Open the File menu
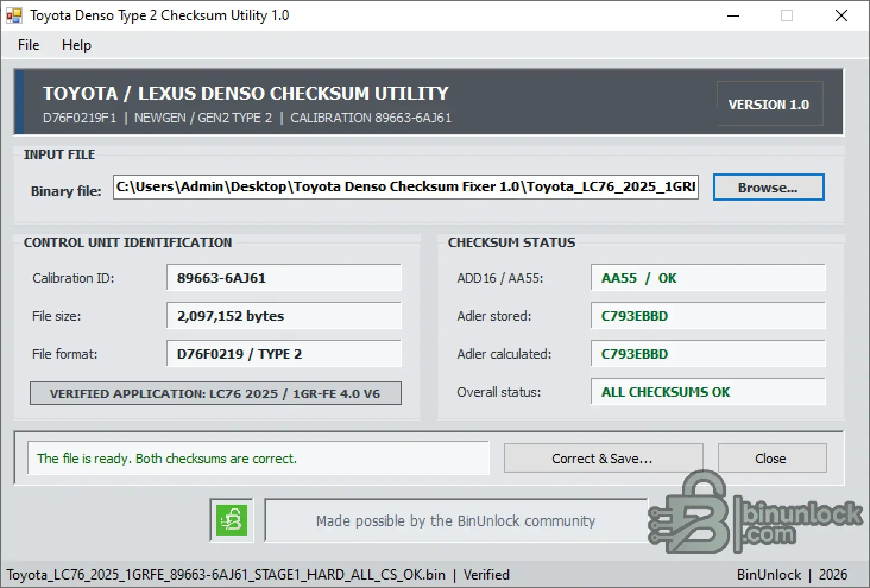The height and width of the screenshot is (588, 870). click(x=29, y=45)
